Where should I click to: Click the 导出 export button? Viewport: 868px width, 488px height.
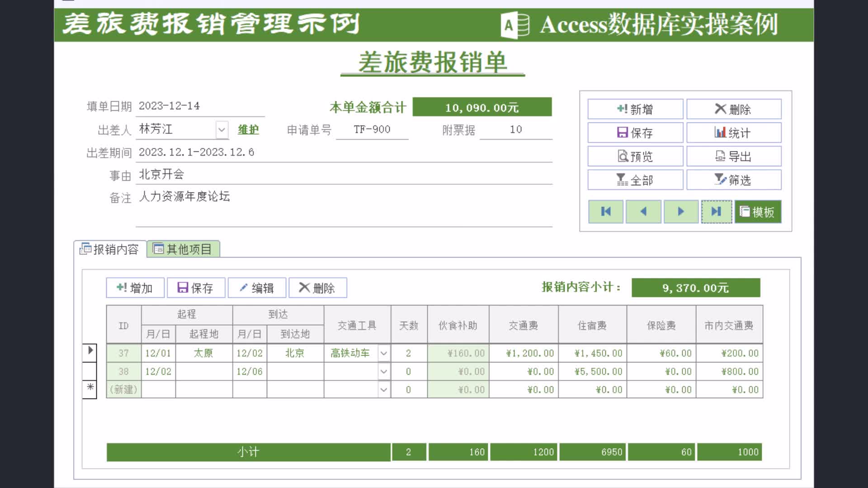tap(734, 156)
